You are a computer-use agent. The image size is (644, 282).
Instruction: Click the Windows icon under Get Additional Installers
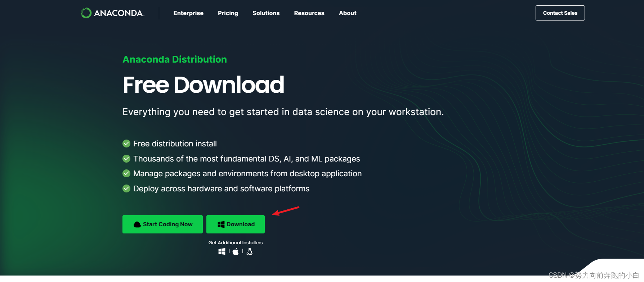click(x=222, y=251)
